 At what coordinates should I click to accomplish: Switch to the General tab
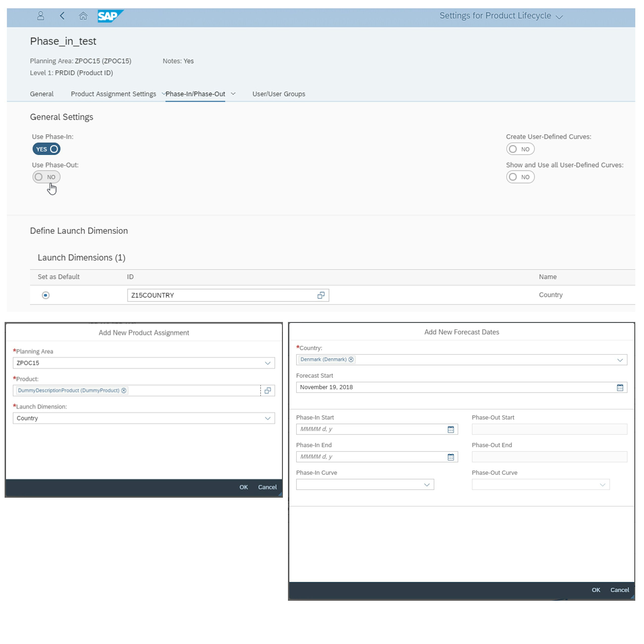pyautogui.click(x=42, y=94)
